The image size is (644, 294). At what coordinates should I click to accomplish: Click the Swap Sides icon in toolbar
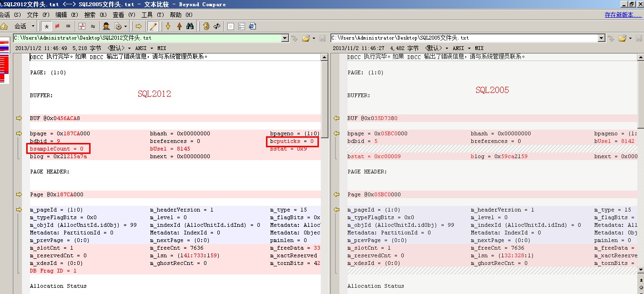pos(217,26)
